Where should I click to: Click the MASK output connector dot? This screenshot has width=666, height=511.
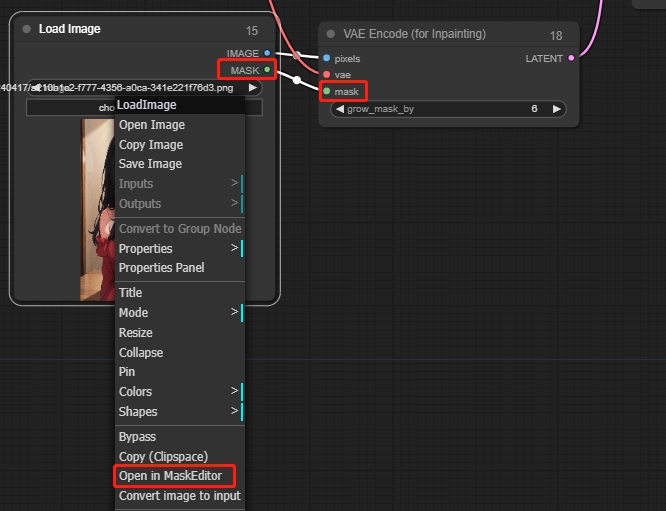click(x=267, y=70)
